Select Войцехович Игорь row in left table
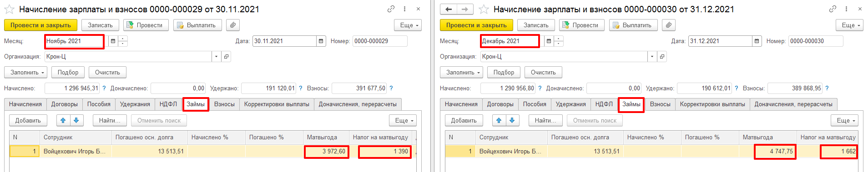868x172 pixels. [x=212, y=152]
